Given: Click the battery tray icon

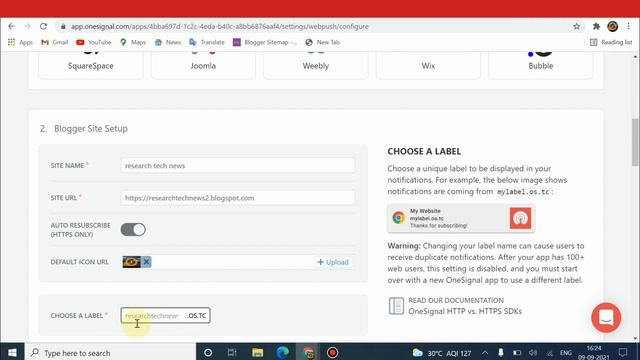Looking at the screenshot, I should 517,353.
